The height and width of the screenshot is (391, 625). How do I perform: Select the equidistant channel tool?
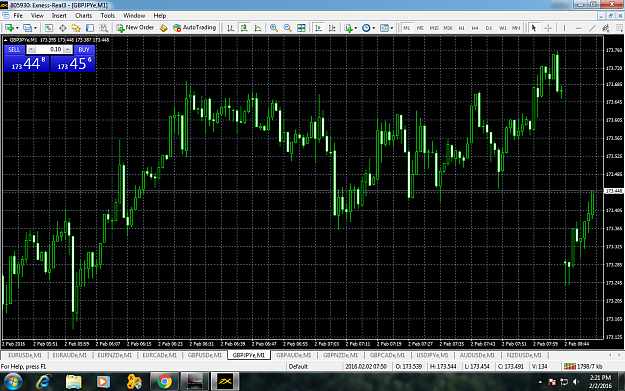point(606,28)
